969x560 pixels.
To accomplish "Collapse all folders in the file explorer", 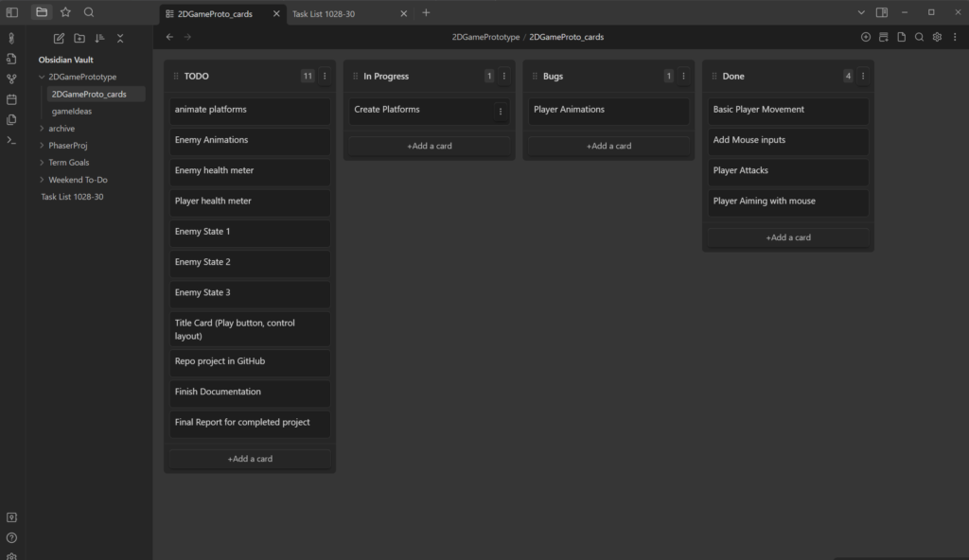I will click(x=120, y=39).
